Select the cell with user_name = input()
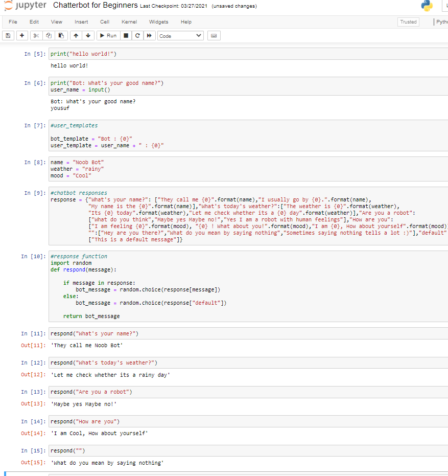This screenshot has width=448, height=476. [248, 86]
